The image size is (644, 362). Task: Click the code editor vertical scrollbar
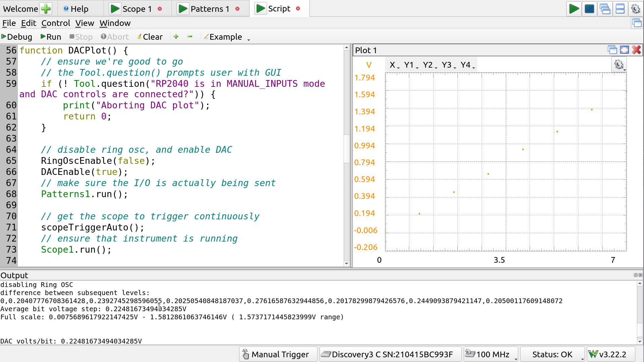(347, 148)
